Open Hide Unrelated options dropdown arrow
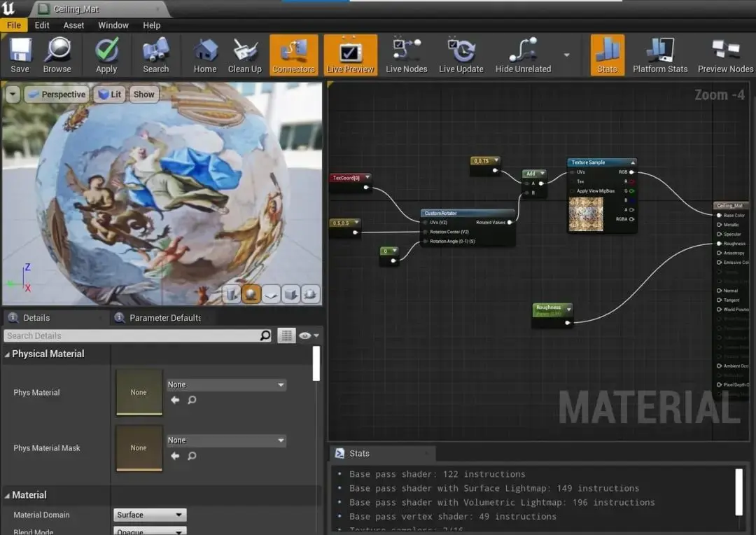This screenshot has width=756, height=535. pyautogui.click(x=566, y=55)
